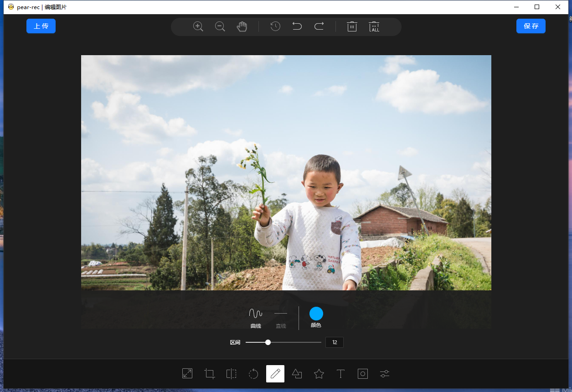Image resolution: width=572 pixels, height=392 pixels.
Task: Open the blue 颜色 color picker
Action: tap(316, 314)
